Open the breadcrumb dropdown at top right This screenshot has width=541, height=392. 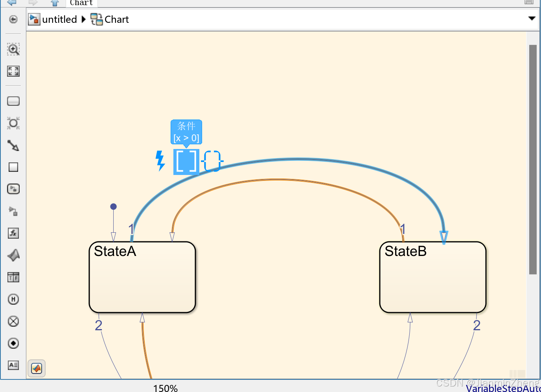tap(532, 18)
